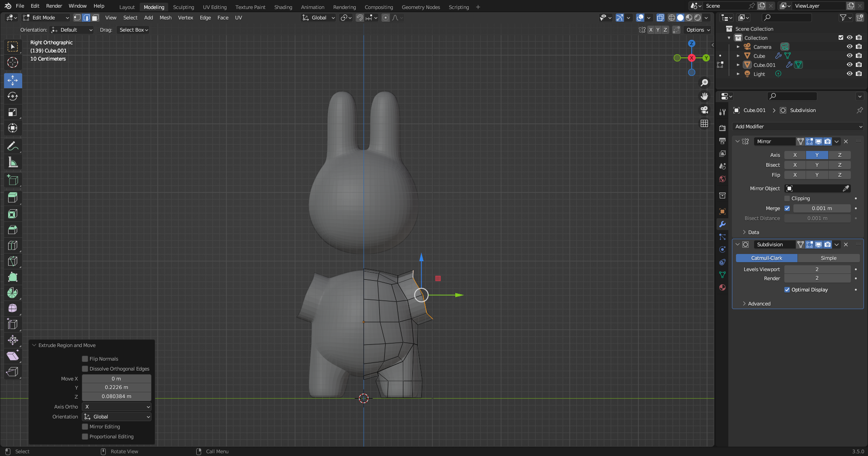
Task: Switch to face select mode
Action: 95,18
